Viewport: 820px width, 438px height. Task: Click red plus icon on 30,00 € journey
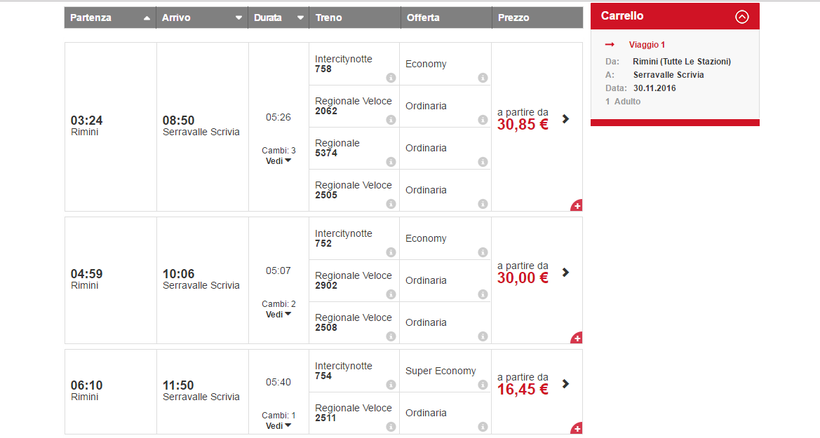coord(576,338)
